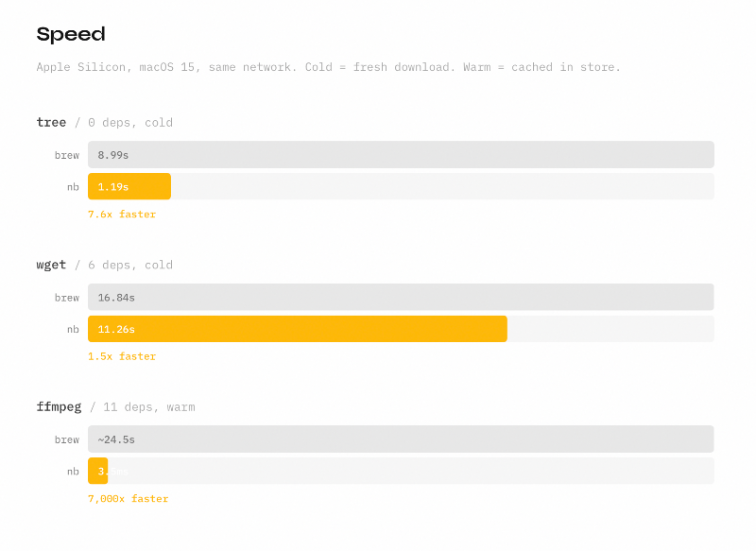Click the brew 16.84s bar for wget
756x551 pixels.
coord(401,297)
